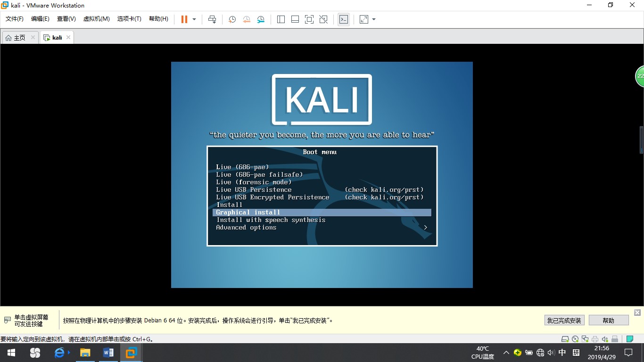Viewport: 644px width, 362px height.
Task: Toggle the library sidebar panel icon
Action: [x=281, y=19]
